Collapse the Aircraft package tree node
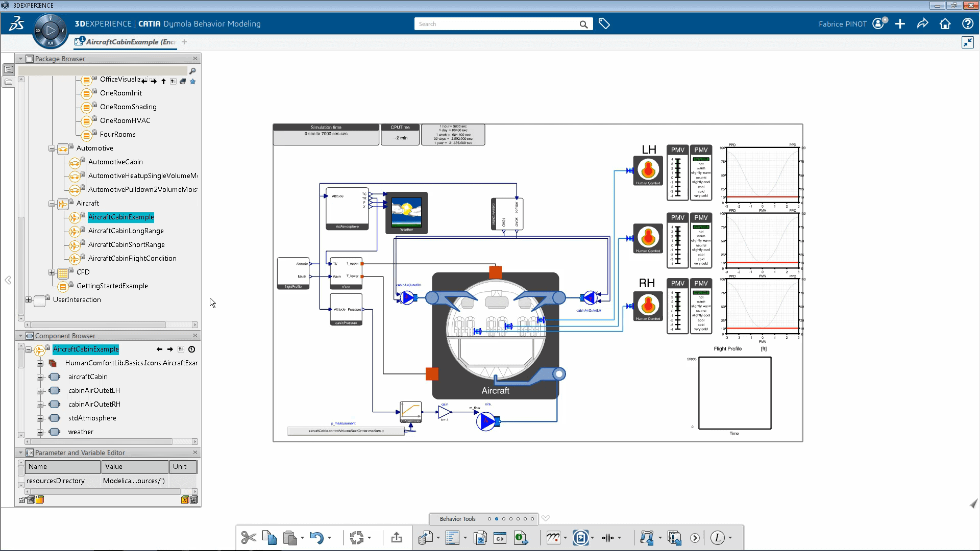 pyautogui.click(x=52, y=204)
